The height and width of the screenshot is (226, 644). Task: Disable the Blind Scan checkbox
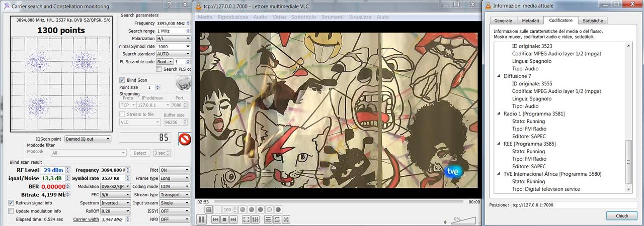[122, 80]
